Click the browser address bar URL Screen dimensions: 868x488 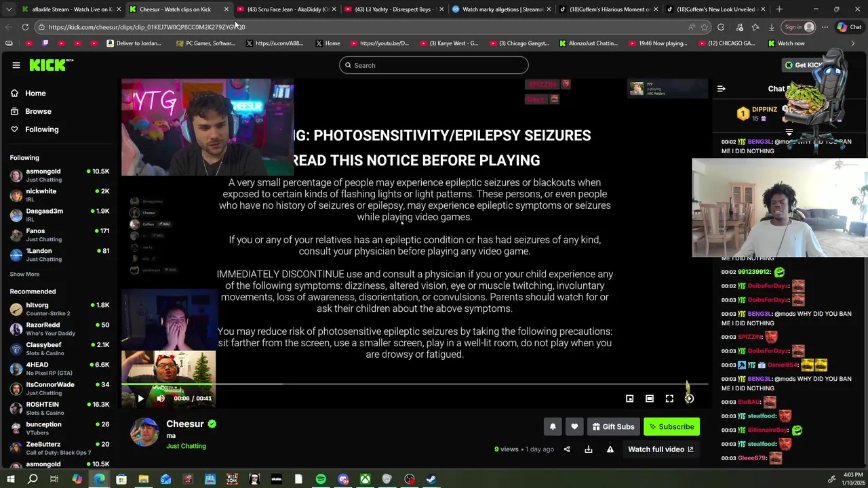146,27
